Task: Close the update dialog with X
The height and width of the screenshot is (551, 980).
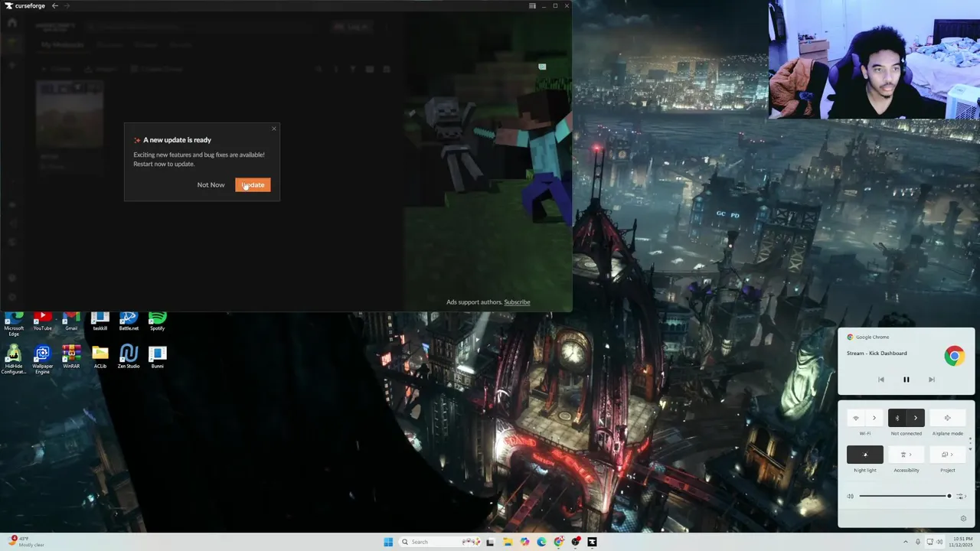Action: (273, 129)
